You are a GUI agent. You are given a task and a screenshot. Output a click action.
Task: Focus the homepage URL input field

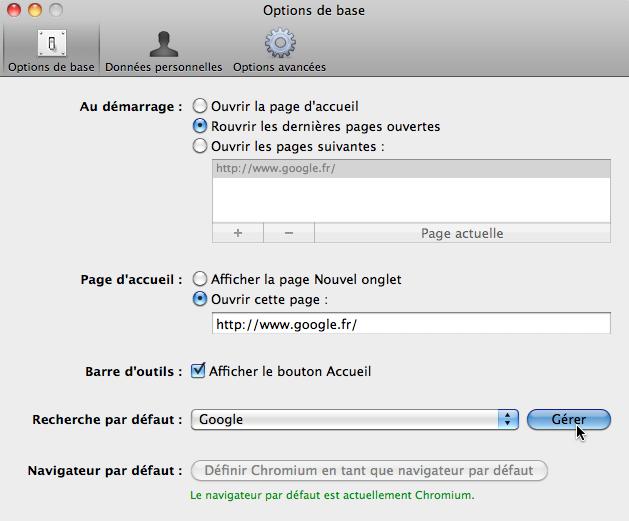411,323
